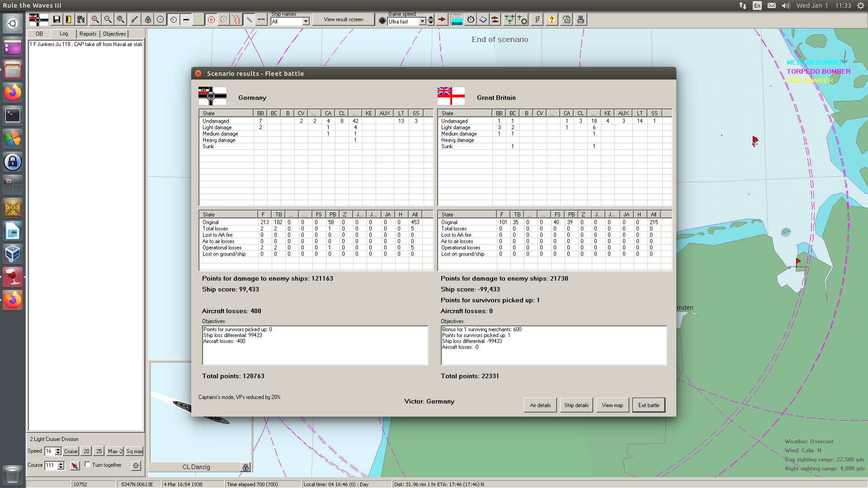Click the aircraft with gear icon
Image resolution: width=868 pixels, height=488 pixels.
tap(522, 19)
